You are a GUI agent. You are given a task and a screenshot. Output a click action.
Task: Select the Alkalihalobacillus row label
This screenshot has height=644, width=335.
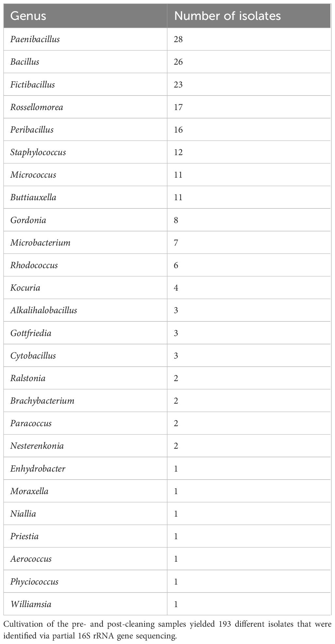click(x=43, y=310)
